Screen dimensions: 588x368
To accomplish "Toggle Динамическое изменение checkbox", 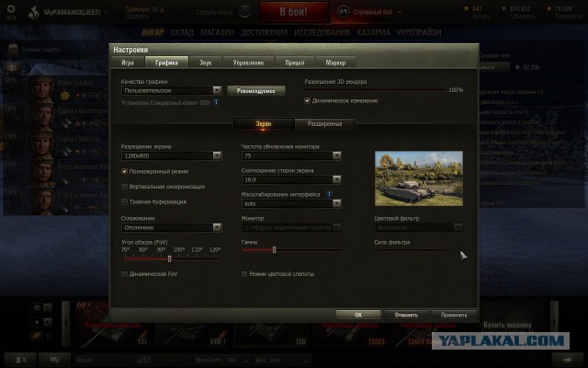I will (x=307, y=100).
